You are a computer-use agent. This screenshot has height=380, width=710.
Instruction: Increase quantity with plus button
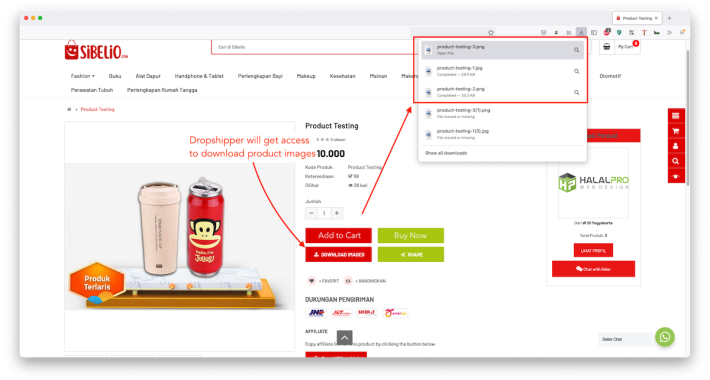tap(337, 213)
